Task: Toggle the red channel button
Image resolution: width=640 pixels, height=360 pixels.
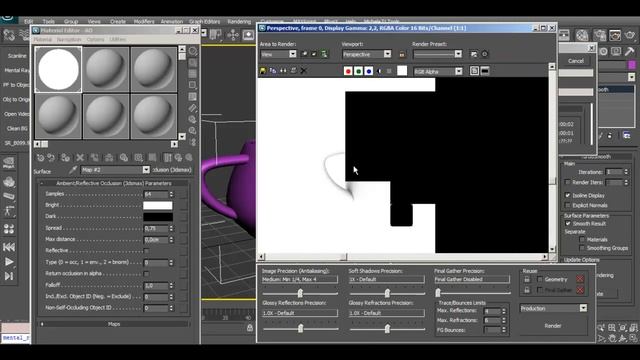Action: point(348,71)
